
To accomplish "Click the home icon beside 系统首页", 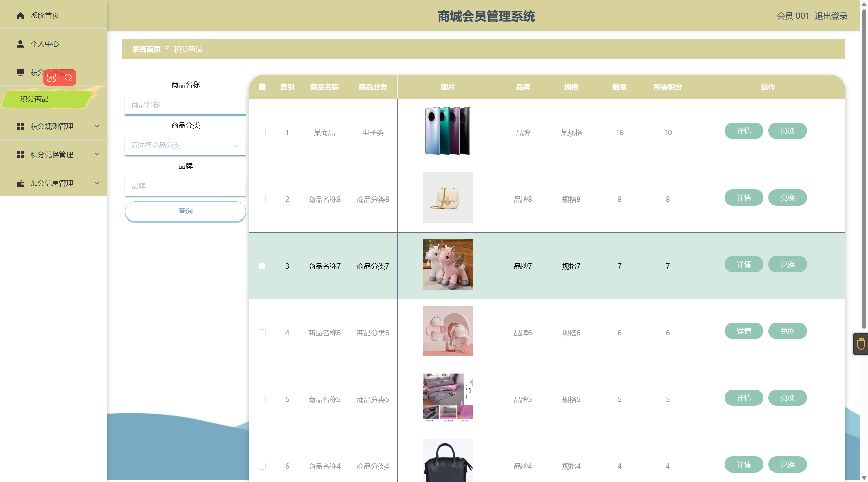I will click(20, 16).
